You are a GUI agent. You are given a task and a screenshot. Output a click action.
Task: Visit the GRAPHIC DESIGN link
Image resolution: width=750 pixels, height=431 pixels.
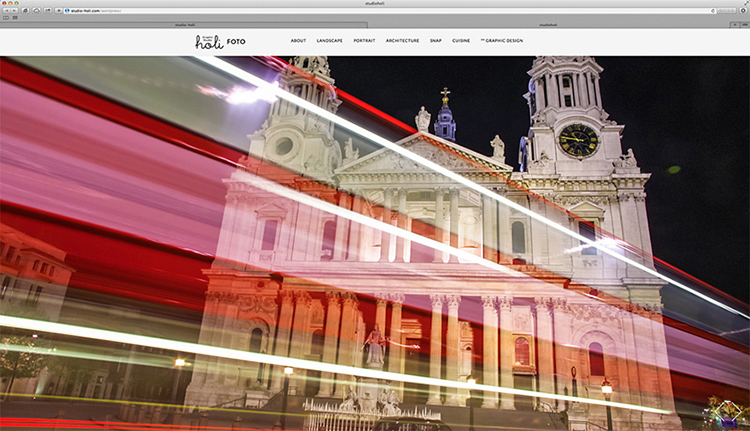pos(503,41)
